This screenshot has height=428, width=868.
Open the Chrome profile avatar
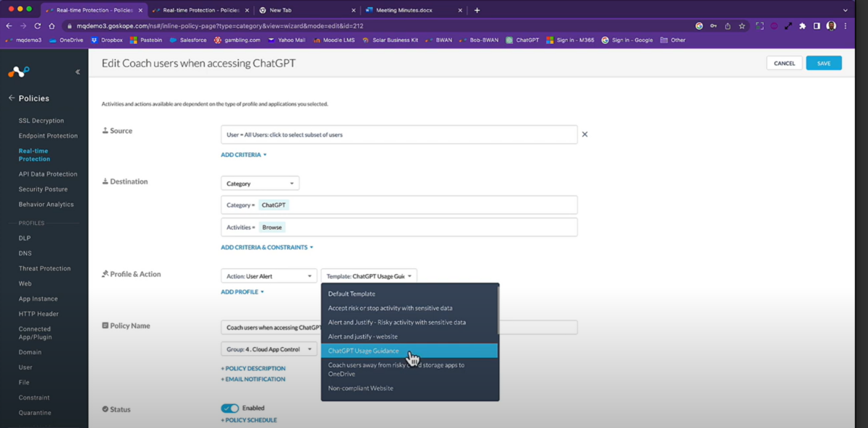831,25
